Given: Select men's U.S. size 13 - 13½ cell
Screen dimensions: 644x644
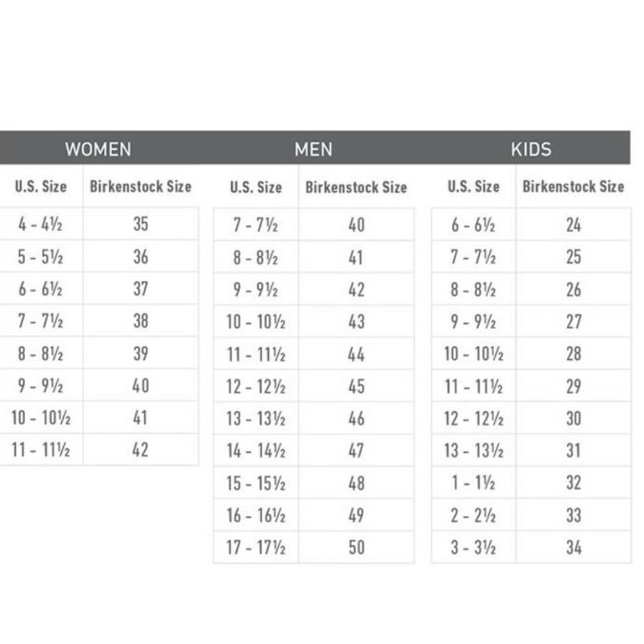Looking at the screenshot, I should coord(256,419).
